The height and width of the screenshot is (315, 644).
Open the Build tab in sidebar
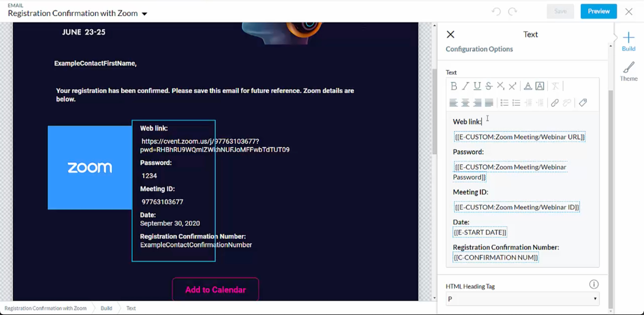point(629,42)
